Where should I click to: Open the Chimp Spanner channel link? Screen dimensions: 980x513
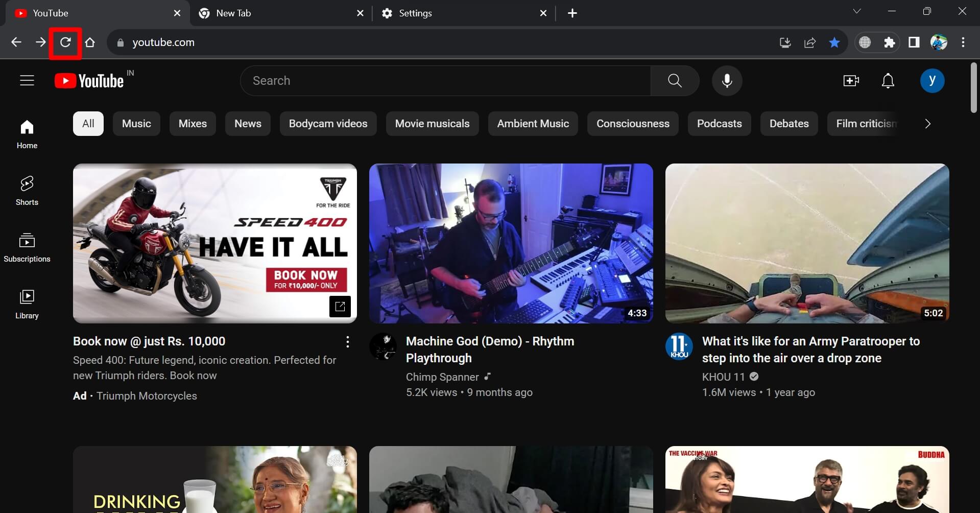pyautogui.click(x=442, y=377)
